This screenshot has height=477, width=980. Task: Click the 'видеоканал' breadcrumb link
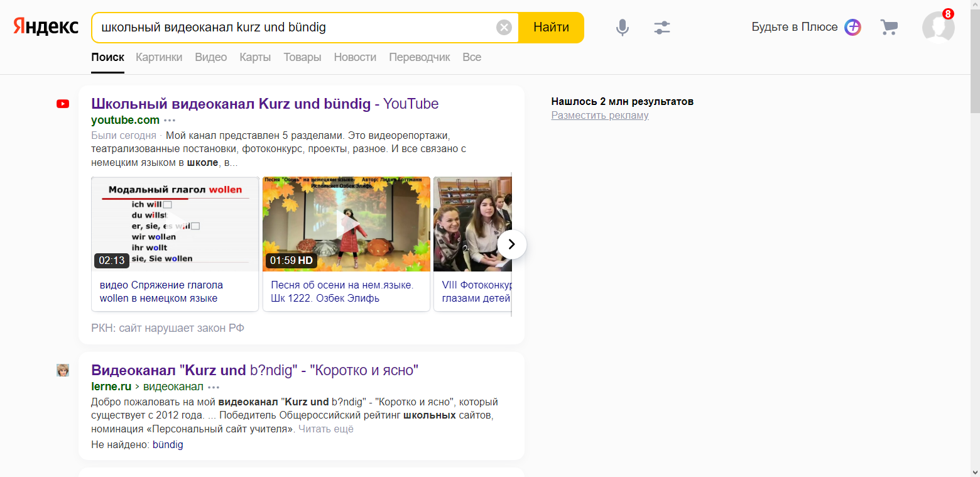coord(173,387)
